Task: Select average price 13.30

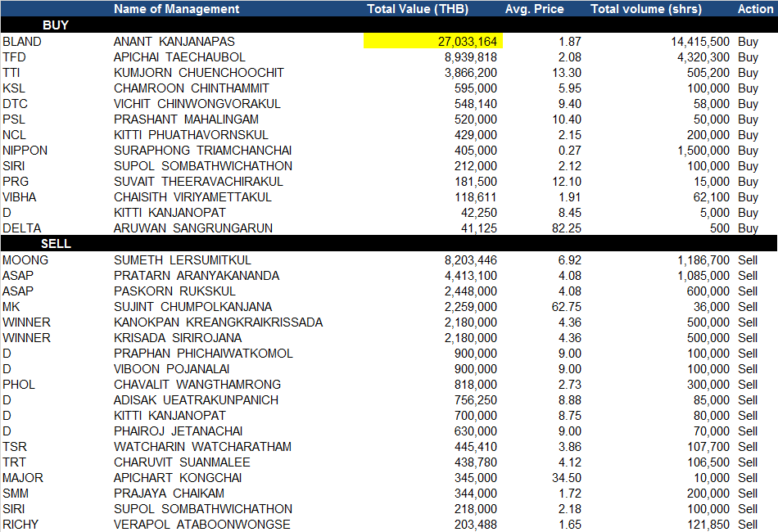Action: click(567, 72)
